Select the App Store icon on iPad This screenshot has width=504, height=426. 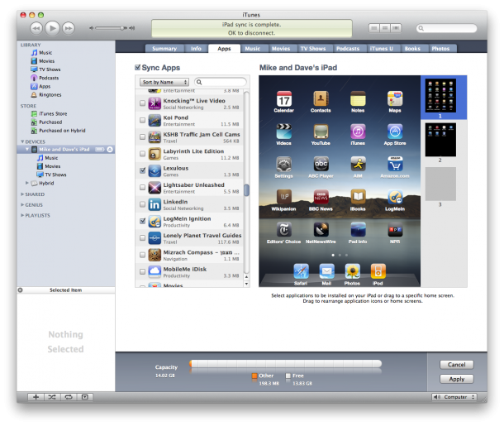(x=395, y=132)
